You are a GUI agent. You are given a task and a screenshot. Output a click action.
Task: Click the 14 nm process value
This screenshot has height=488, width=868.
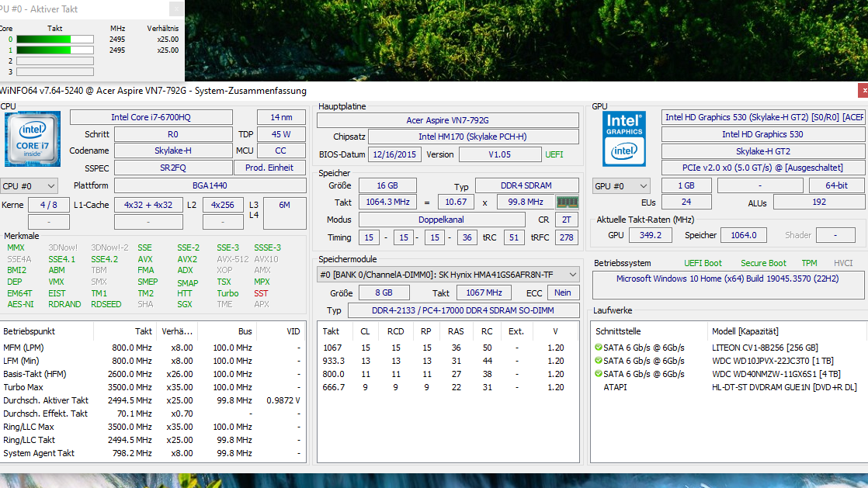(281, 117)
